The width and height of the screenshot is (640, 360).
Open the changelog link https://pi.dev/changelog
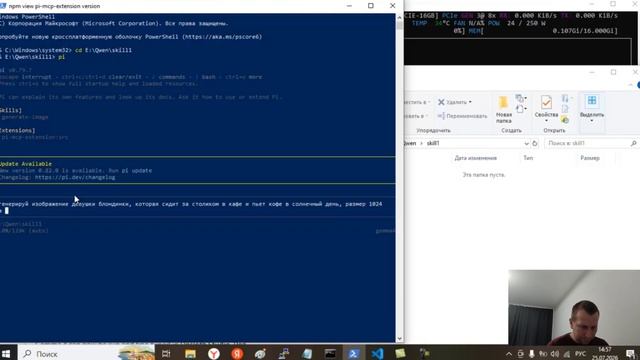tap(75, 177)
